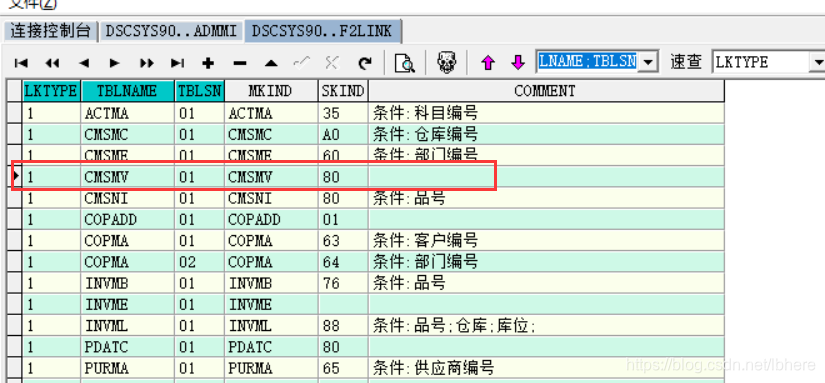Image resolution: width=825 pixels, height=383 pixels.
Task: Click SKIND value A0 in CMSMC row
Action: (x=343, y=135)
